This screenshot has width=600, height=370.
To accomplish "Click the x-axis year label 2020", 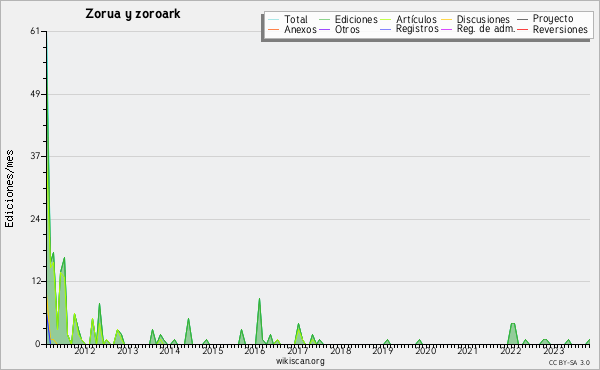I will [426, 351].
